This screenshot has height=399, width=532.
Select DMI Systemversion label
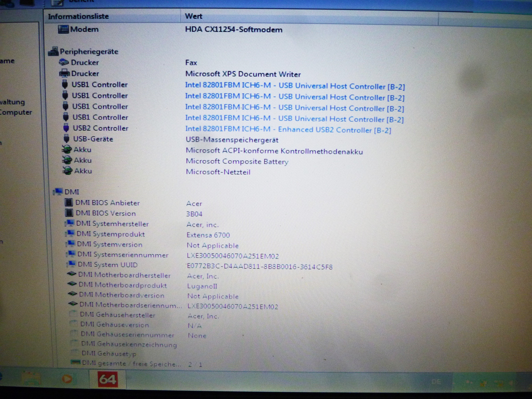(110, 244)
